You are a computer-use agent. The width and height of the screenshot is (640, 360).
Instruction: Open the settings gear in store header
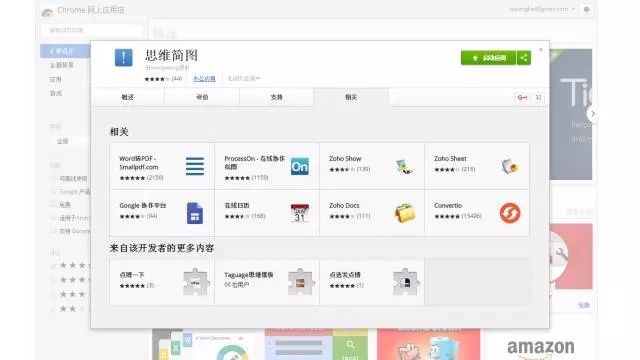tap(587, 9)
